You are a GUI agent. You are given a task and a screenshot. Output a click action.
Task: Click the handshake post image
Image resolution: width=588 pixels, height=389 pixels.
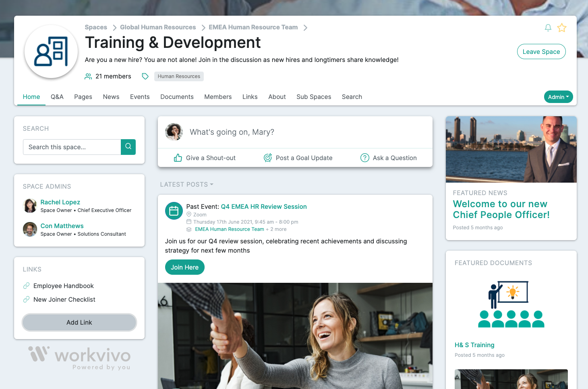click(295, 336)
